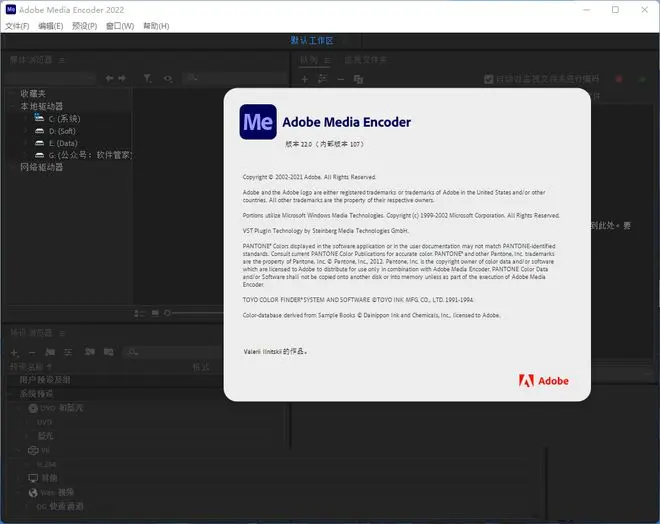Image resolution: width=660 pixels, height=524 pixels.
Task: Click the red stop queue button
Action: click(618, 78)
